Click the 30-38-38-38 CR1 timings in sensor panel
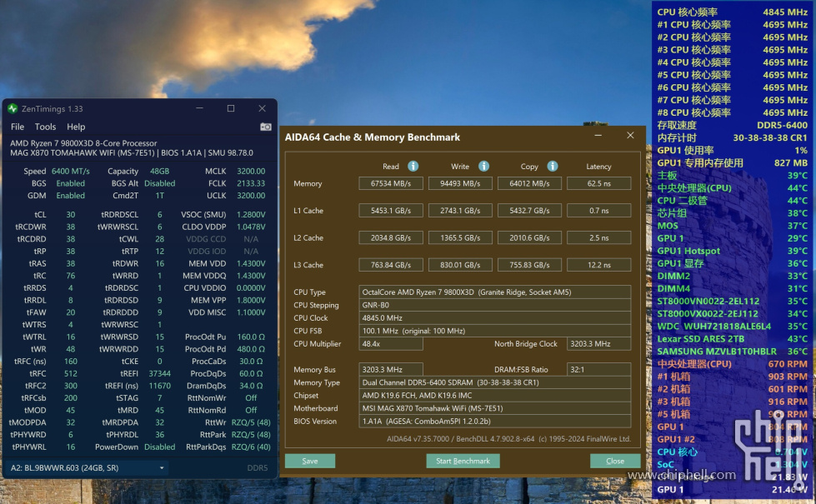The image size is (816, 504). [732, 137]
